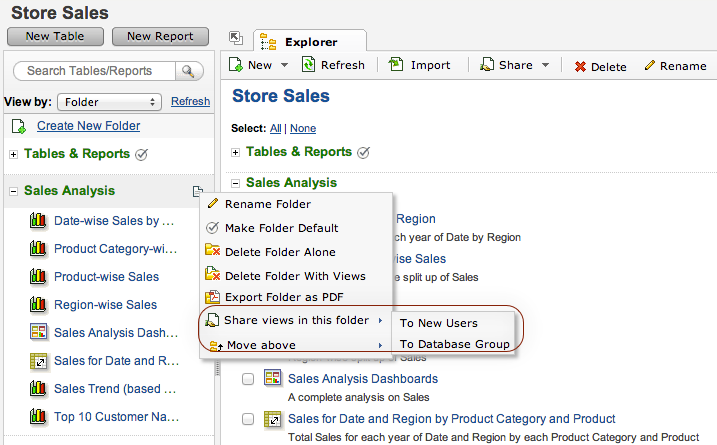Click the New Table button
The image size is (717, 445).
[x=55, y=36]
